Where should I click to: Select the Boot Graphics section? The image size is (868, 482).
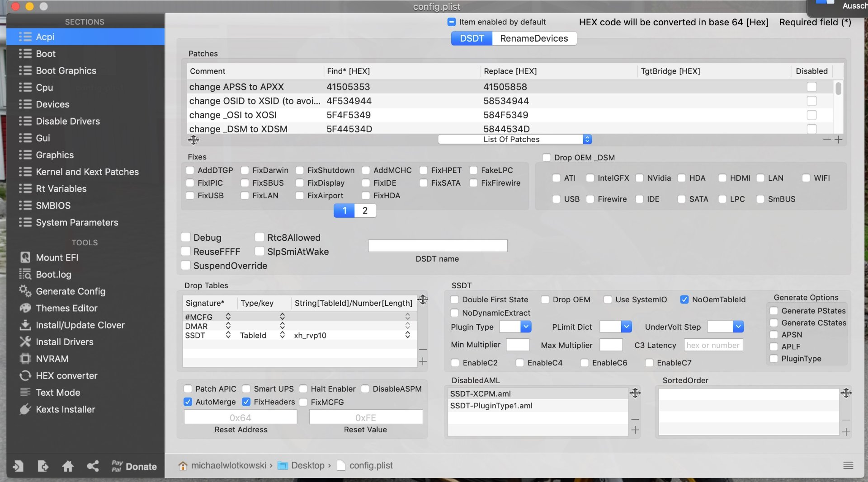[x=66, y=70]
